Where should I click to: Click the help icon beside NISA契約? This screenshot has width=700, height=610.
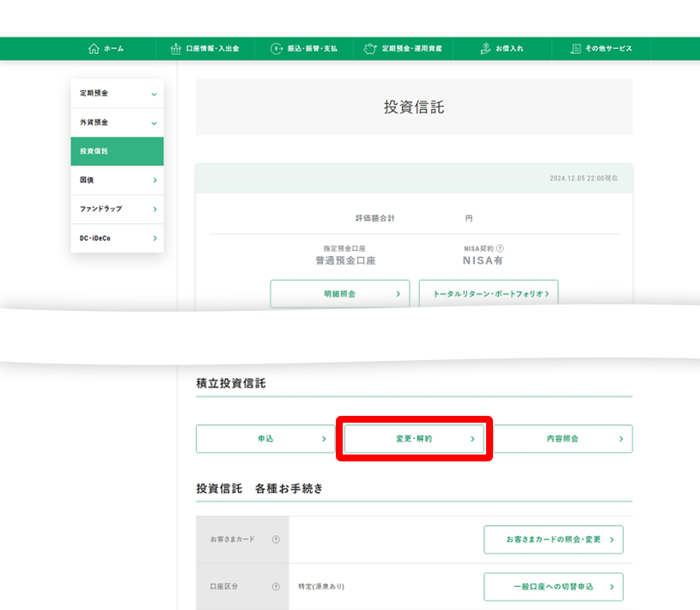click(501, 248)
